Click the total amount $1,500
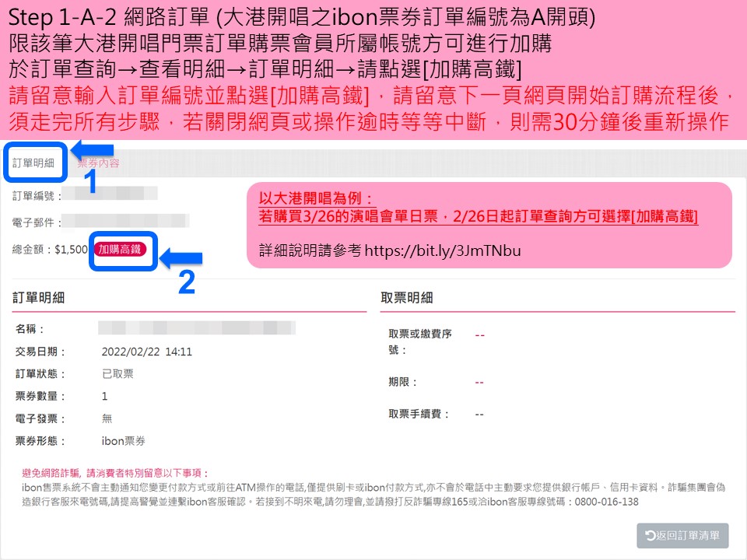The height and width of the screenshot is (560, 747). 72,250
